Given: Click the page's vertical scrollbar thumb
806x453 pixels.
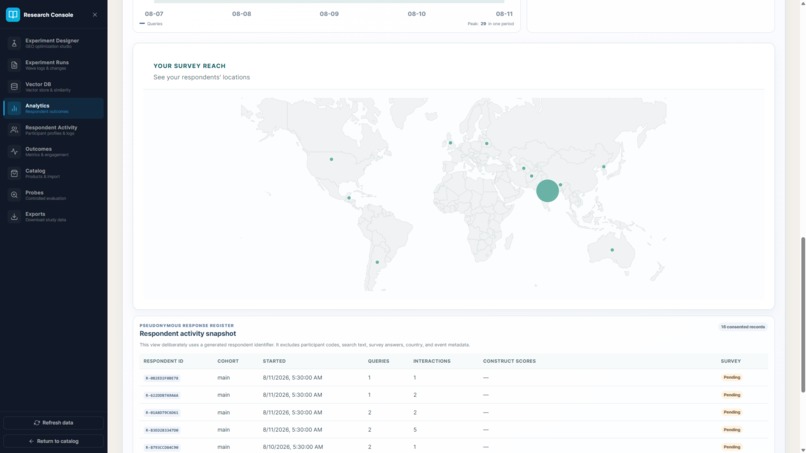Looking at the screenshot, I should click(x=803, y=315).
